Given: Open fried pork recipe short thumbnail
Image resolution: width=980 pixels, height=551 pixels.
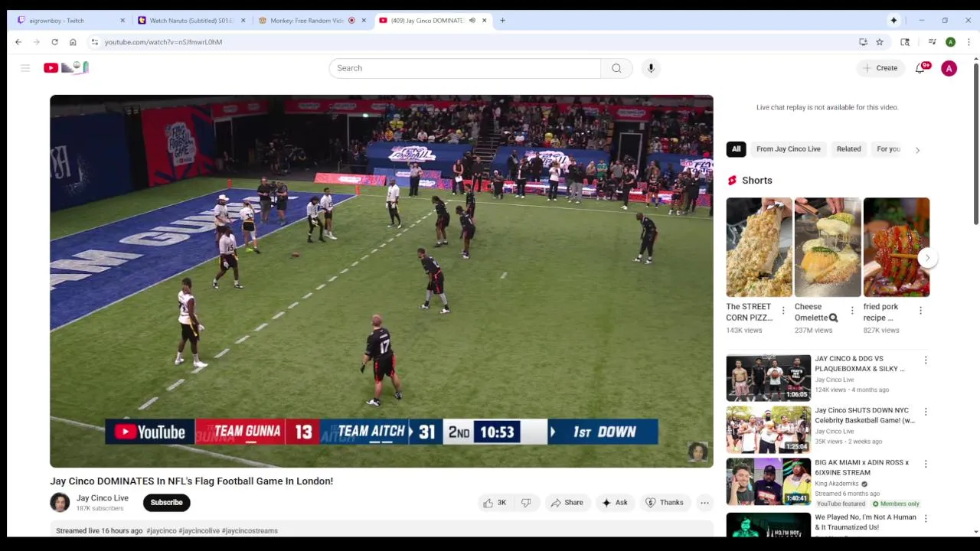Looking at the screenshot, I should coord(897,247).
